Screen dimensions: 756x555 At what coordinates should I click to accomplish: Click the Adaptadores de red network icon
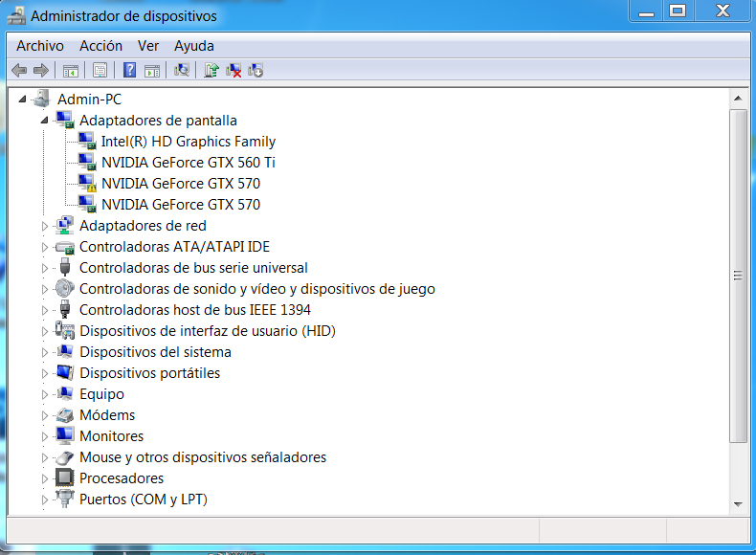(x=65, y=225)
